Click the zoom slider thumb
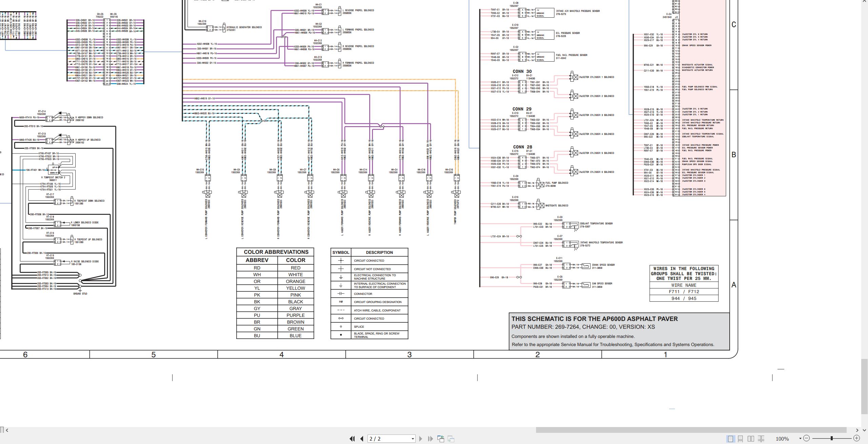Screen dimensions: 868x444 (832, 438)
